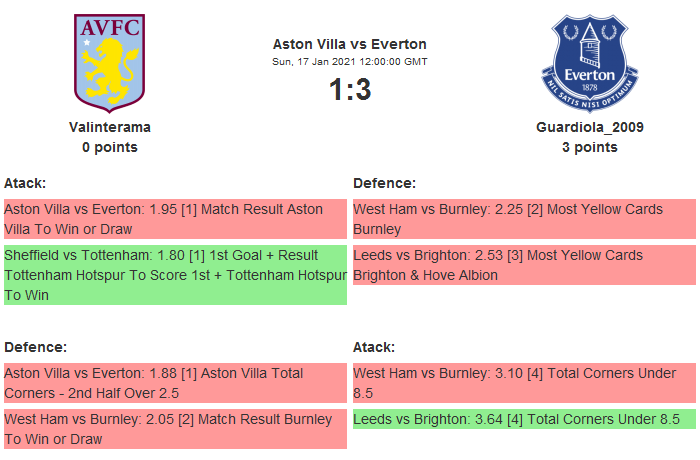Screen dimensions: 700x460
Task: Select Leeds vs Brighton Corners Under 8.5 bet
Action: (x=523, y=419)
